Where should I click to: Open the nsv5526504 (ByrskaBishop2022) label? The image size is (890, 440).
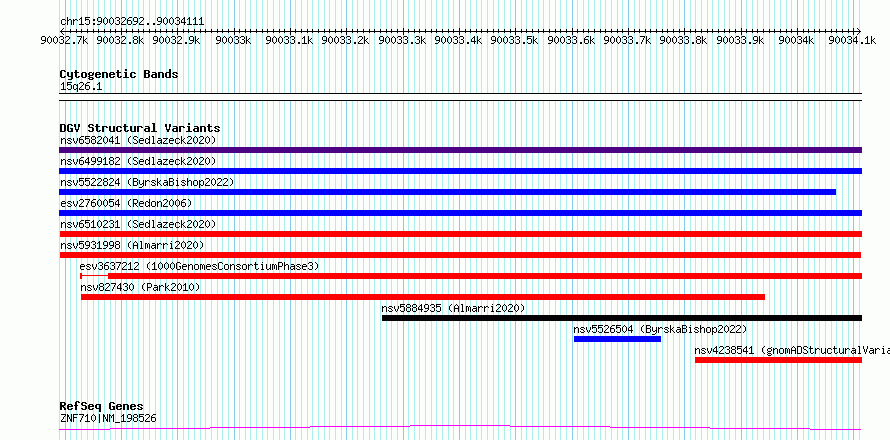[x=660, y=329]
